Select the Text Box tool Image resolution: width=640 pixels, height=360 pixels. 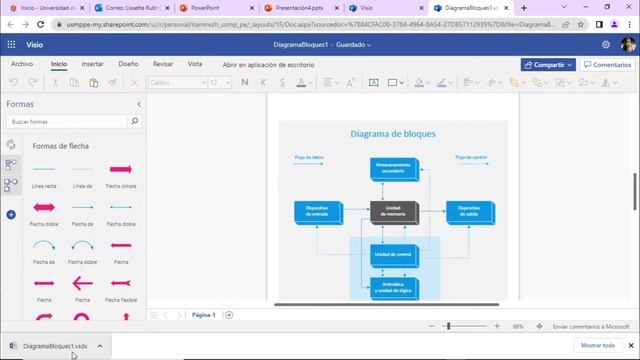tap(373, 82)
